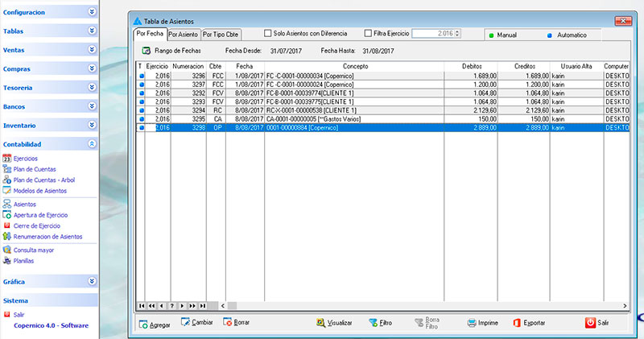644x339 pixels.
Task: Click the horizontal scrollbar of the table
Action: 402,306
